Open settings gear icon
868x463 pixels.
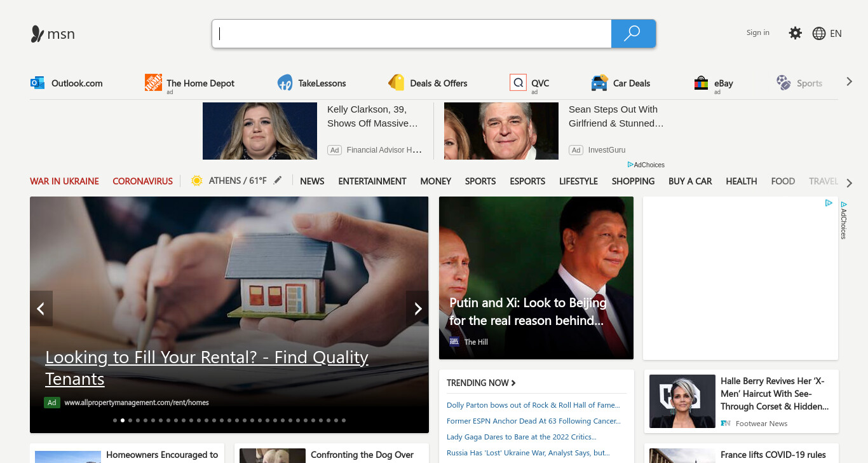click(x=795, y=33)
